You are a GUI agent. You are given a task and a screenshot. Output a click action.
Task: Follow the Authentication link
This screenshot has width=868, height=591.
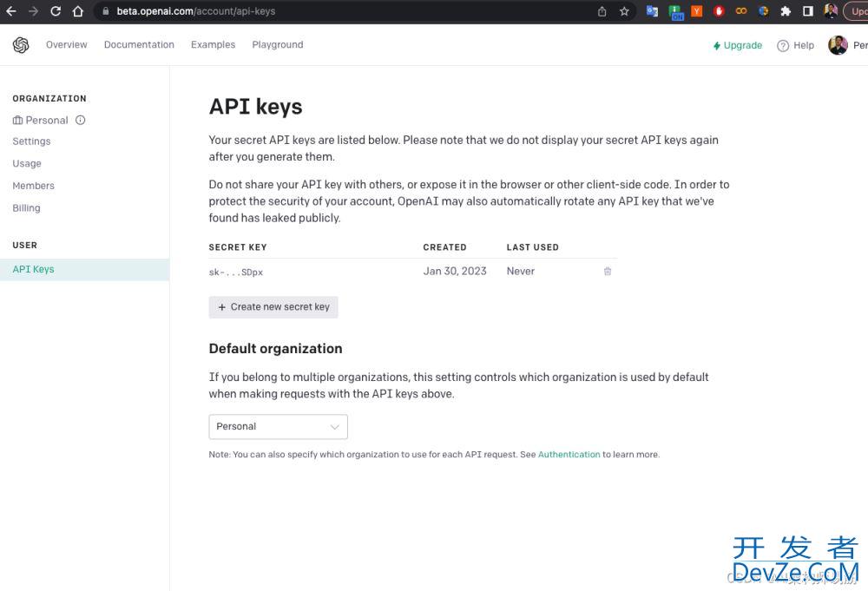click(569, 455)
